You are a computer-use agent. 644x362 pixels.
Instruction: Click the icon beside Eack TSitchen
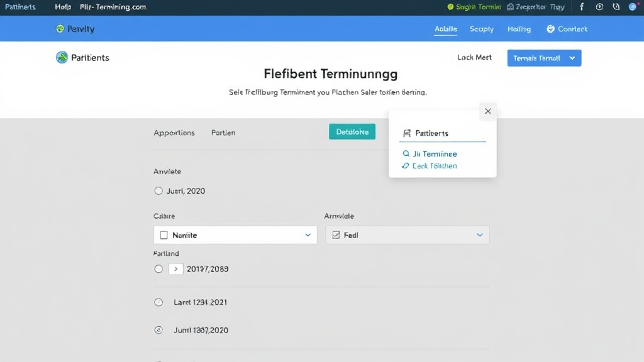pyautogui.click(x=406, y=166)
